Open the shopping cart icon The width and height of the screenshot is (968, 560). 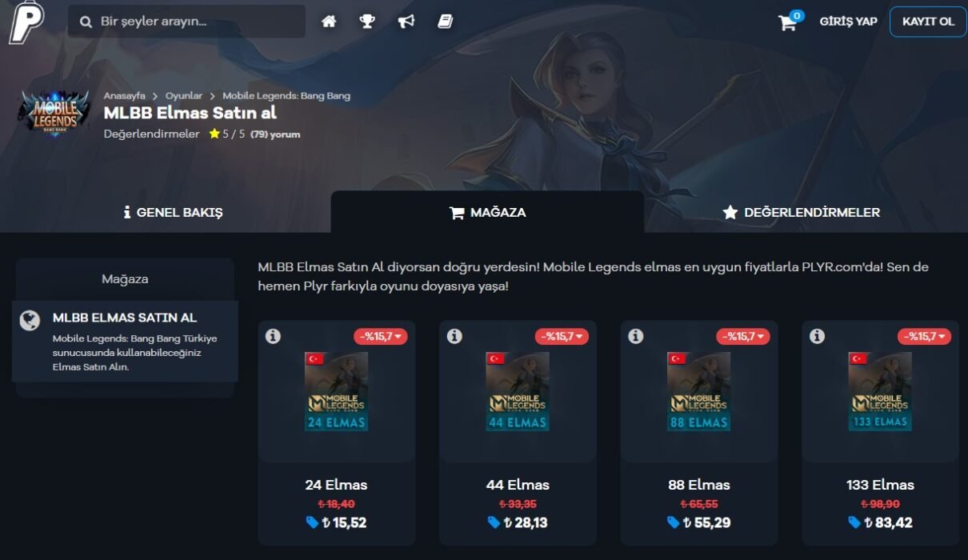[x=789, y=22]
